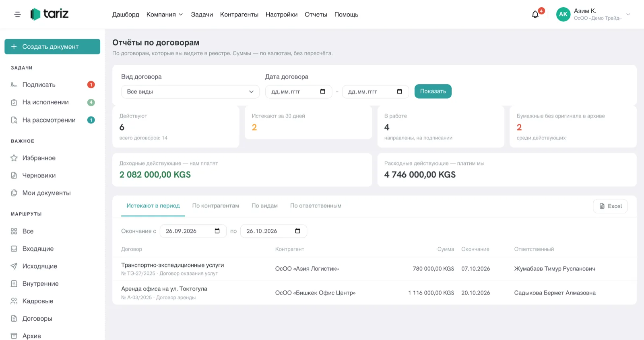Click the document search icon for На рассмотрении
Image resolution: width=644 pixels, height=340 pixels.
click(14, 120)
